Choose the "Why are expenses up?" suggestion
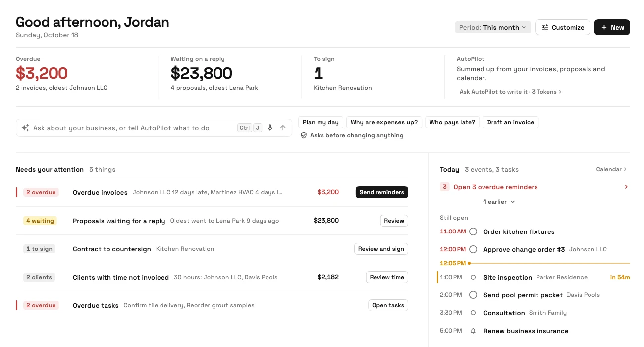The width and height of the screenshot is (644, 347). [x=384, y=122]
